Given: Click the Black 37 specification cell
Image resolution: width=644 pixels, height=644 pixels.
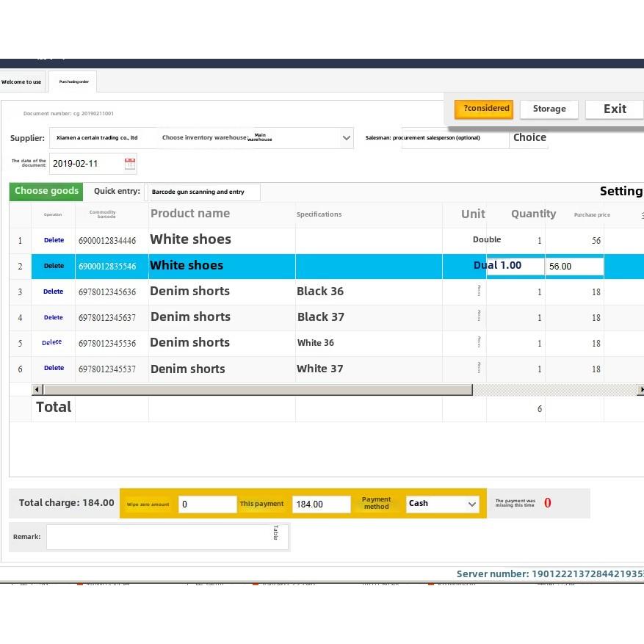Looking at the screenshot, I should [x=321, y=317].
